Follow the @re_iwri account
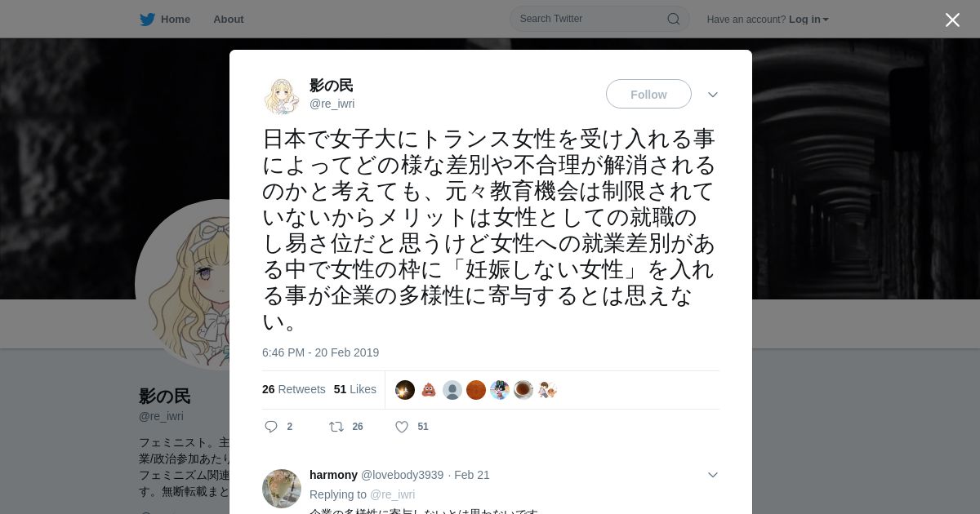Screen dimensions: 980x514 648,94
